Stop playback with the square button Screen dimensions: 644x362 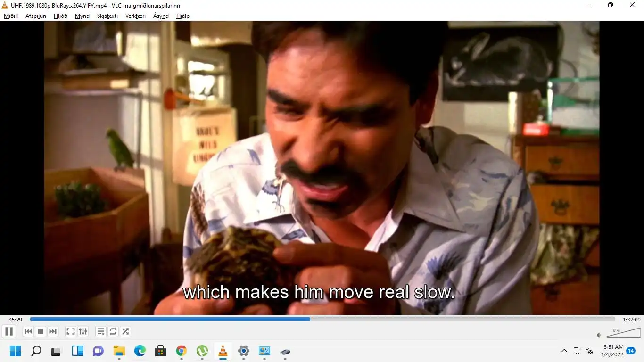click(x=41, y=331)
